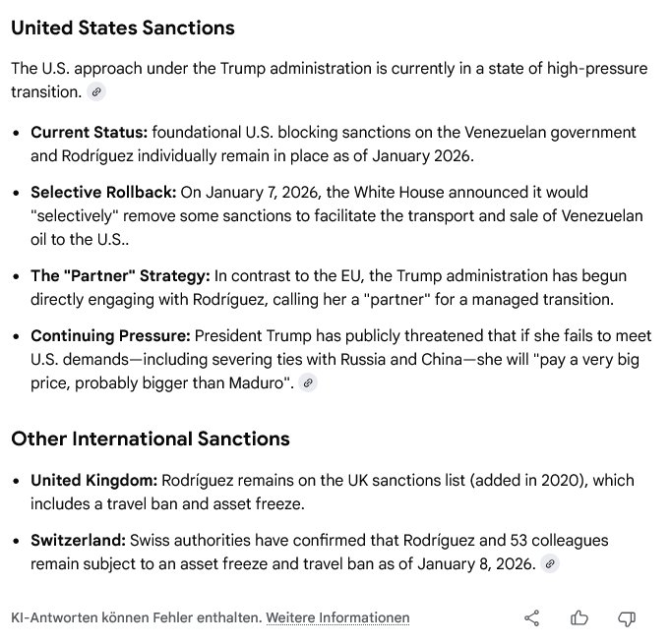
Task: Click the bold "Switzerland:" label
Action: point(78,541)
